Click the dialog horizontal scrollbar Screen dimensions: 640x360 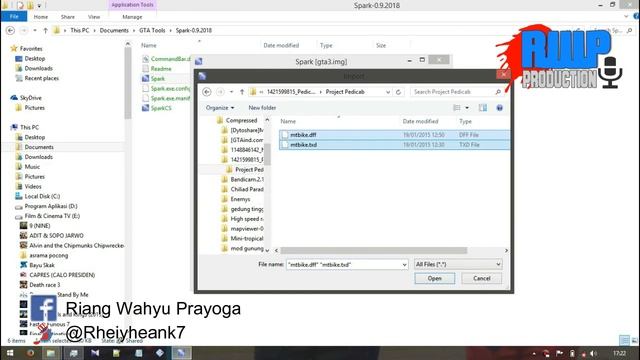373,250
